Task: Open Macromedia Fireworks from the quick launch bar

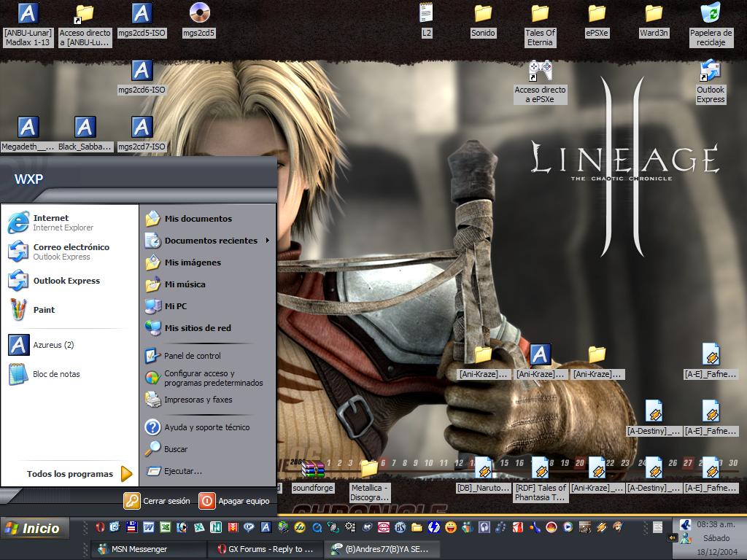Action: (300, 527)
